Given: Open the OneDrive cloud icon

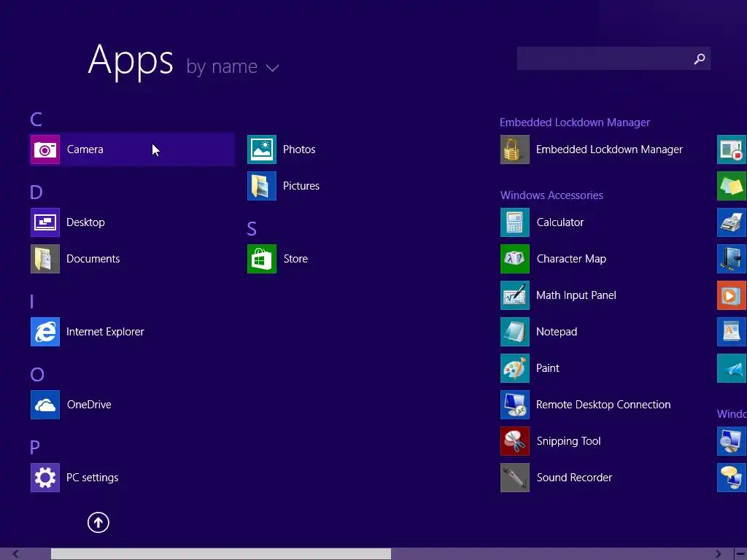Looking at the screenshot, I should (45, 405).
